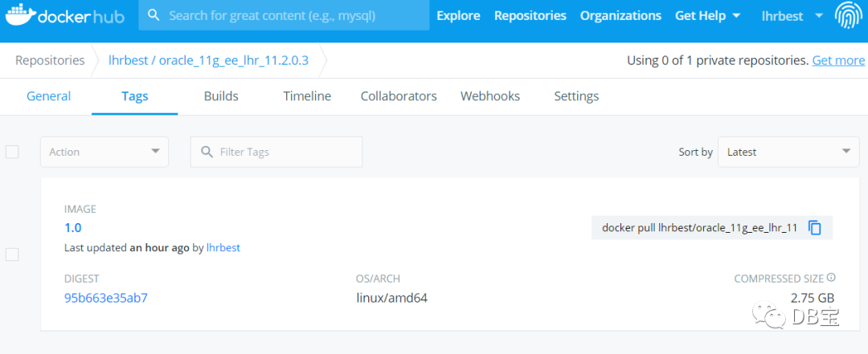Focus the Filter Tags input
Image resolution: width=868 pixels, height=354 pixels.
click(x=276, y=152)
